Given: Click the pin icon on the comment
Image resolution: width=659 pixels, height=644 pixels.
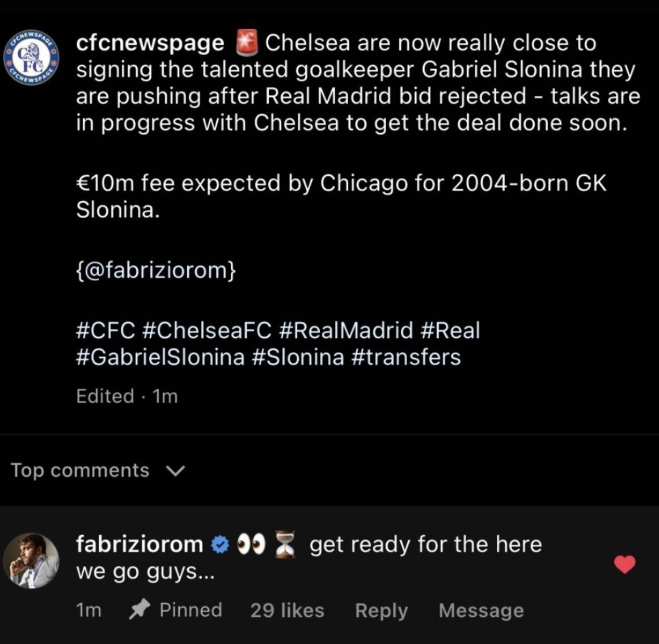Looking at the screenshot, I should 139,610.
